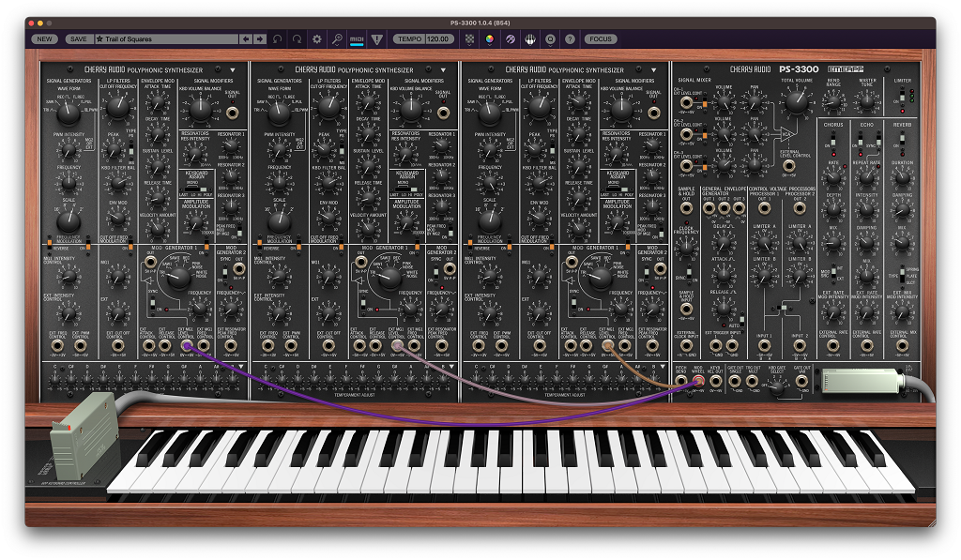Click the white keyboard-hand toolbar icon

[530, 39]
